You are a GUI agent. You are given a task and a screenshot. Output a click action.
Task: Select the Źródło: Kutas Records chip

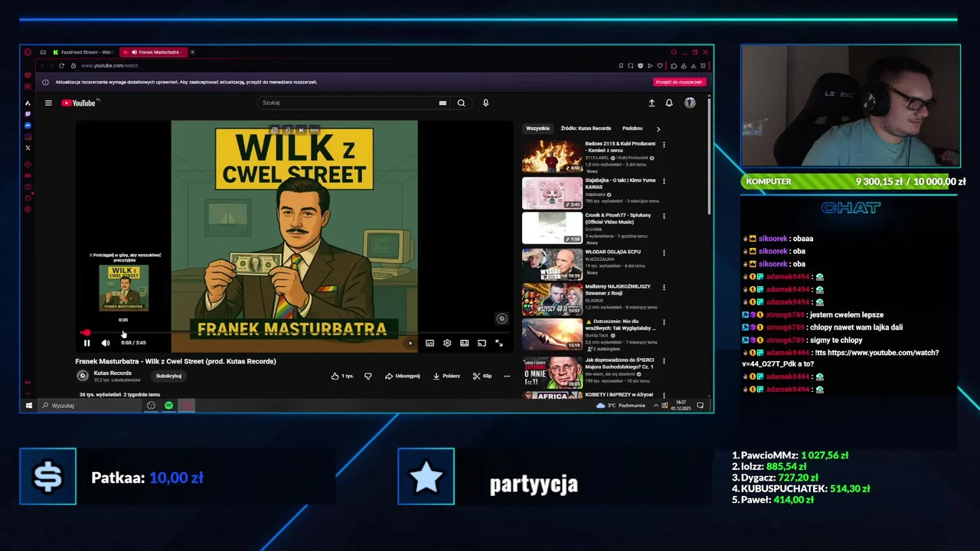click(586, 129)
